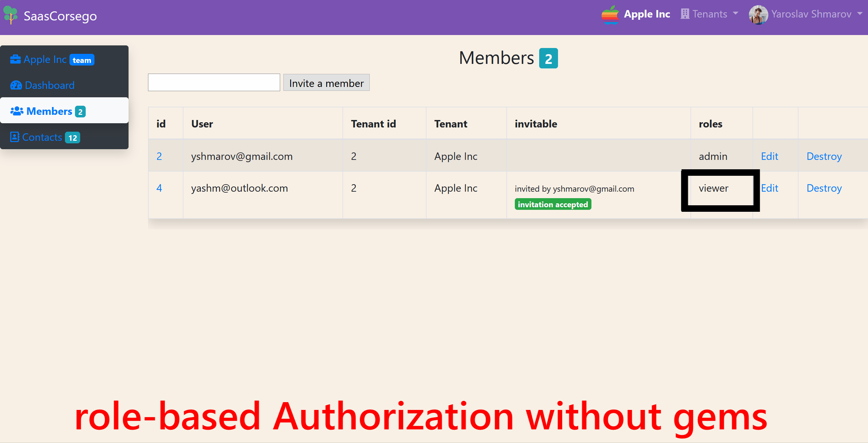Click the briefcase icon beside Apple Inc

pyautogui.click(x=16, y=59)
